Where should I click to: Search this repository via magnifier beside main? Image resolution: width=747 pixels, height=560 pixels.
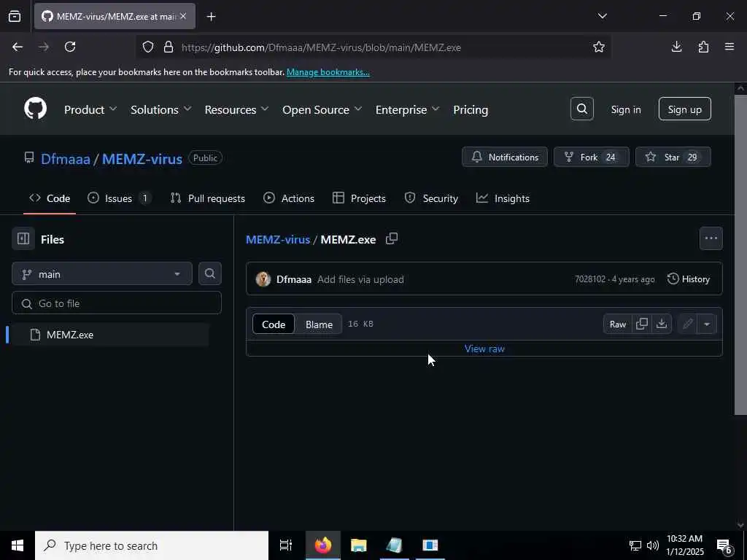tap(209, 274)
